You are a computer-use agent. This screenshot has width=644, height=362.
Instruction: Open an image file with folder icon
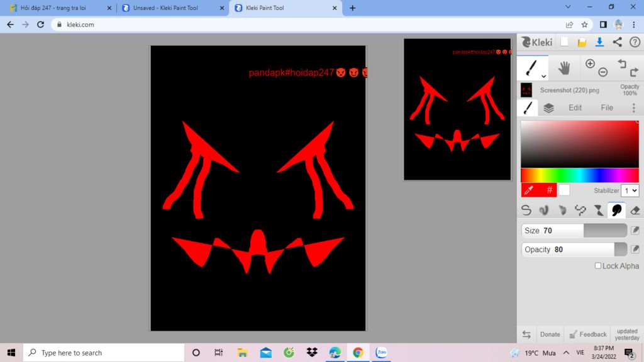tap(582, 42)
